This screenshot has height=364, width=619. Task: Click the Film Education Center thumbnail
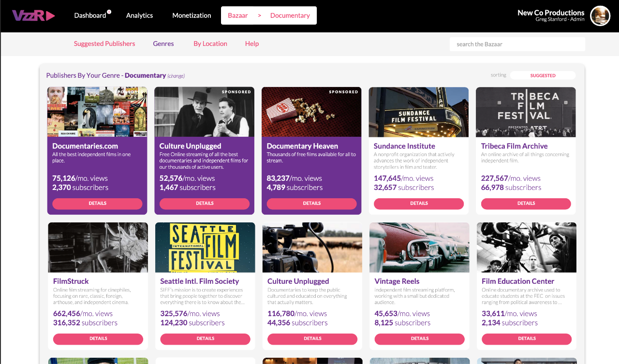(527, 247)
